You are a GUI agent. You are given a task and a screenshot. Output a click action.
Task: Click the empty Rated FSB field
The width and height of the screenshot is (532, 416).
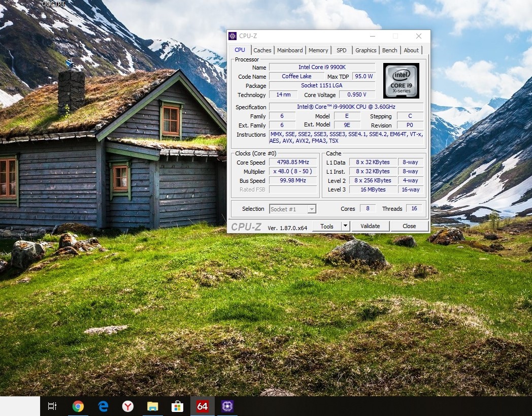[293, 189]
